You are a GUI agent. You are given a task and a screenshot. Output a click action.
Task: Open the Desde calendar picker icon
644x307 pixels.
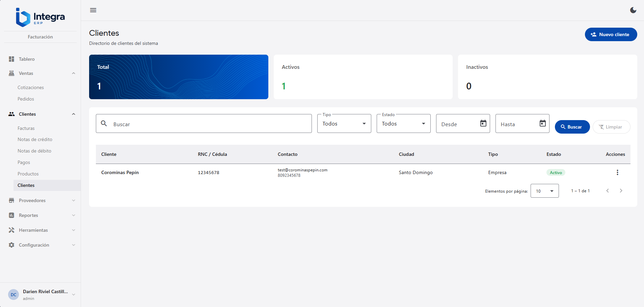483,123
